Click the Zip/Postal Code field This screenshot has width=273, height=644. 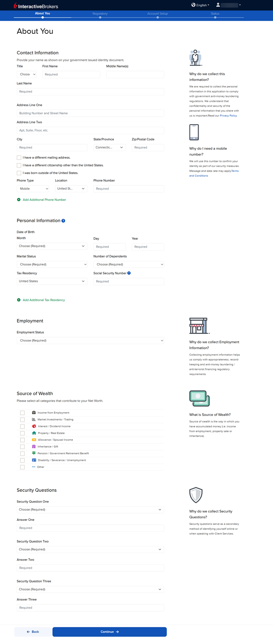tap(148, 147)
